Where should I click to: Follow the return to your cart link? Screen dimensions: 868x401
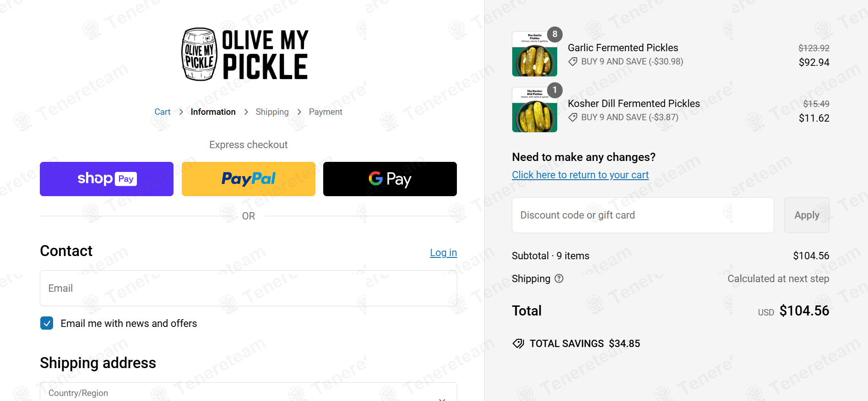[x=580, y=175]
